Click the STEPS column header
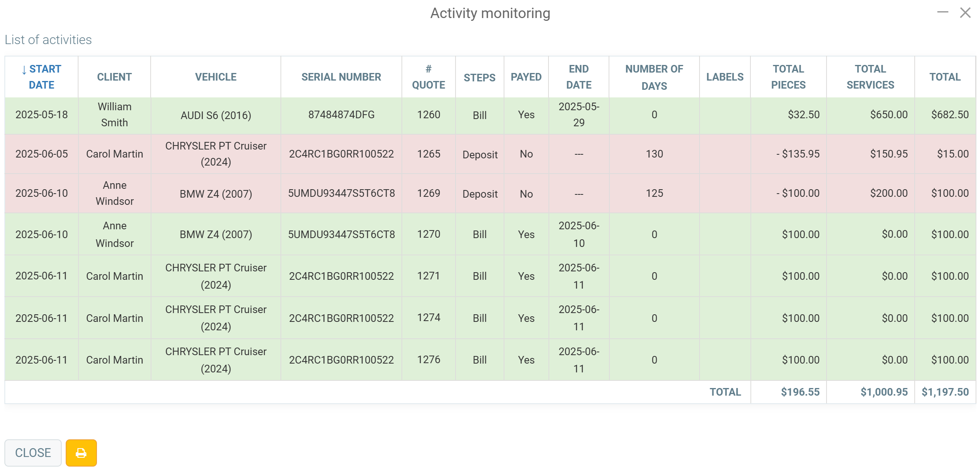 tap(479, 77)
